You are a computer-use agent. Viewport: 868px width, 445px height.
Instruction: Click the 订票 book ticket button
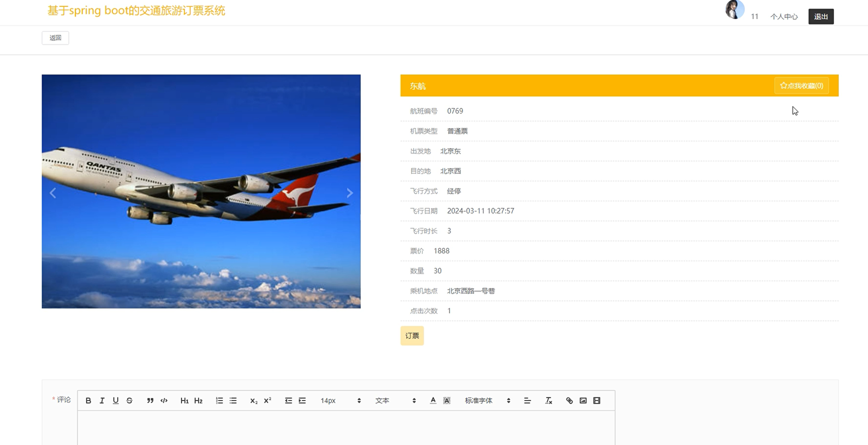click(412, 336)
